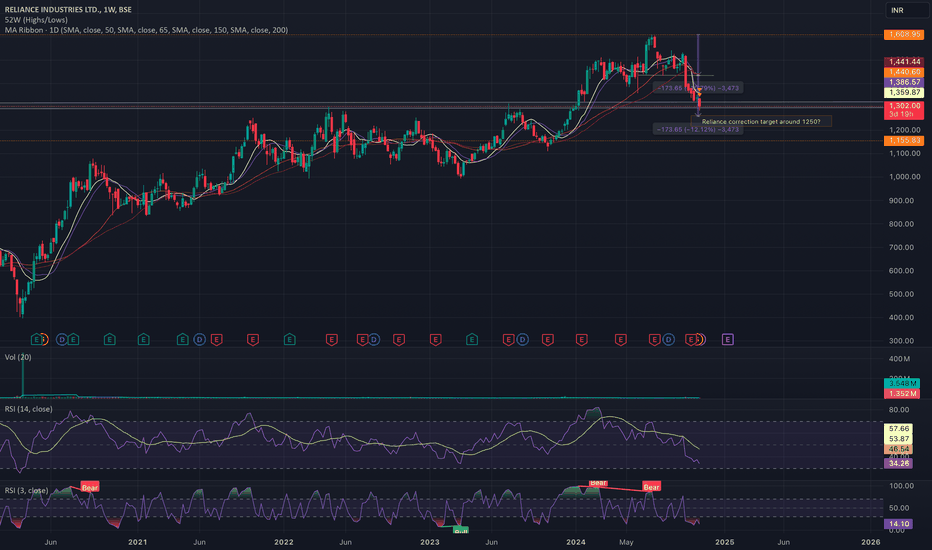This screenshot has height=550, width=932.
Task: Click the May label on time axis
Action: point(626,542)
